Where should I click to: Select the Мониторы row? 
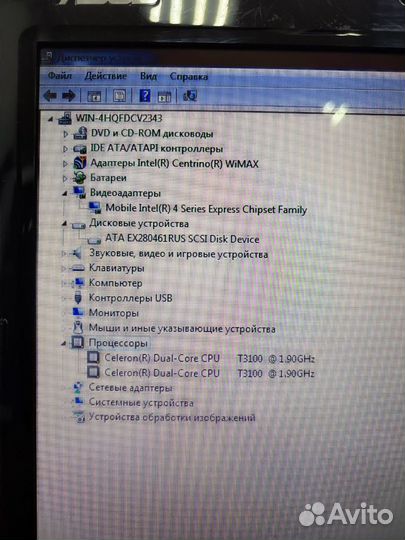pos(114,313)
